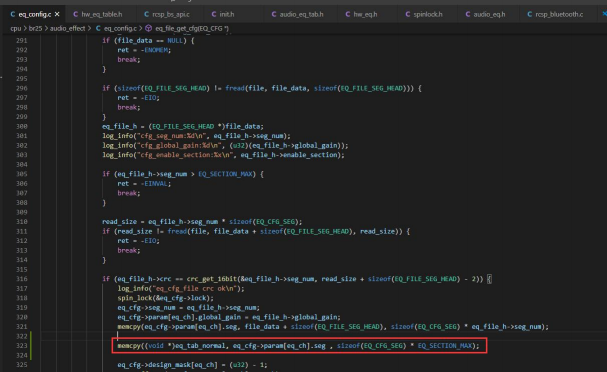Switch to the eq_config.c tab
This screenshot has width=607, height=372.
coord(34,14)
